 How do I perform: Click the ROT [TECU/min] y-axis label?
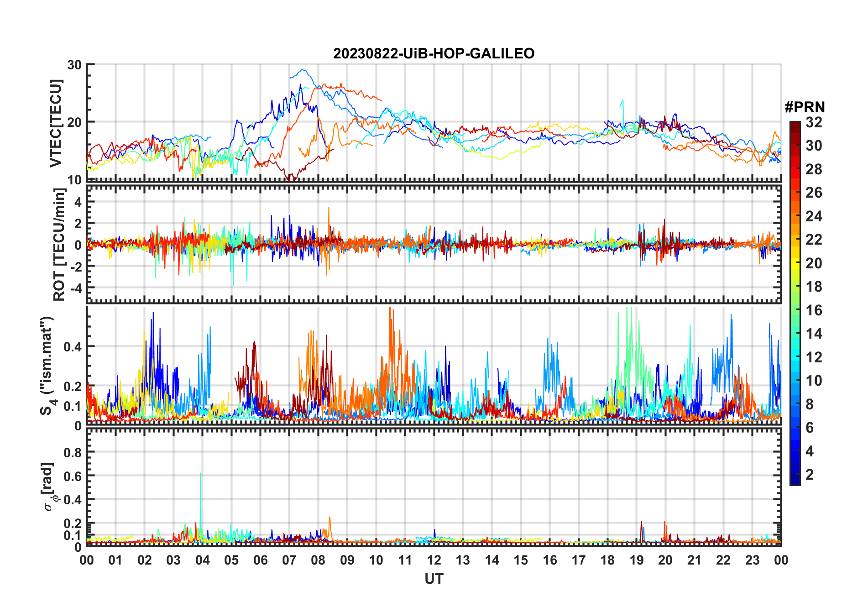click(59, 245)
